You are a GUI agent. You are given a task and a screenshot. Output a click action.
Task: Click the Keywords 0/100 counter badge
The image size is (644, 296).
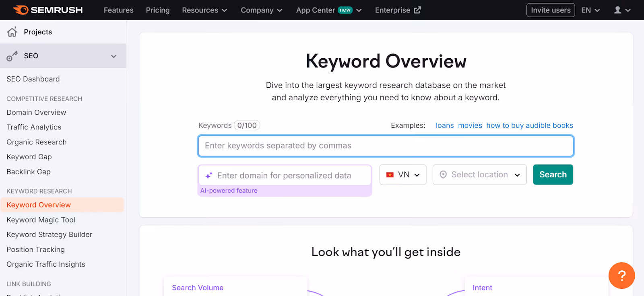click(247, 125)
